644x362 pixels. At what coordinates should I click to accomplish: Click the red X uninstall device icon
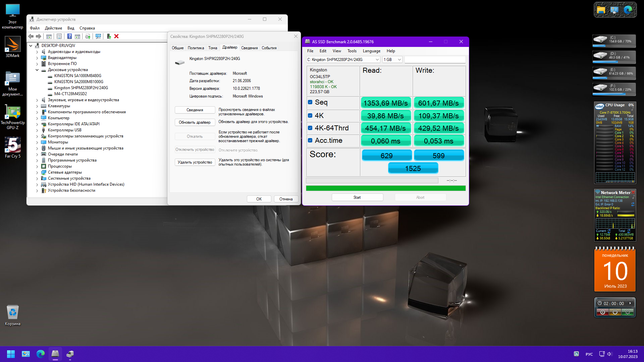[x=116, y=36]
